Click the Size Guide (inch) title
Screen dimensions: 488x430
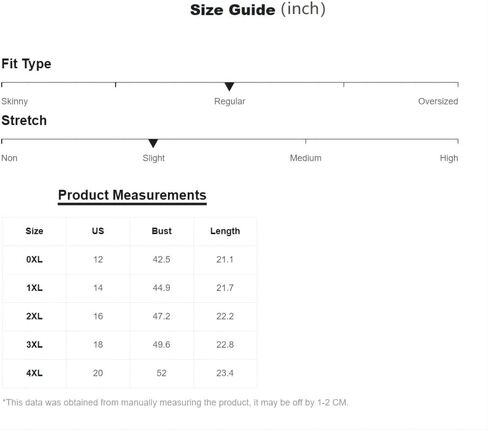(258, 9)
